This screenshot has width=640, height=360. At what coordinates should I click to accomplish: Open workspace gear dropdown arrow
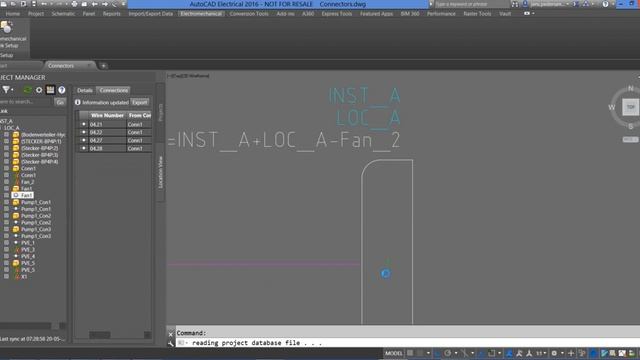[562, 353]
